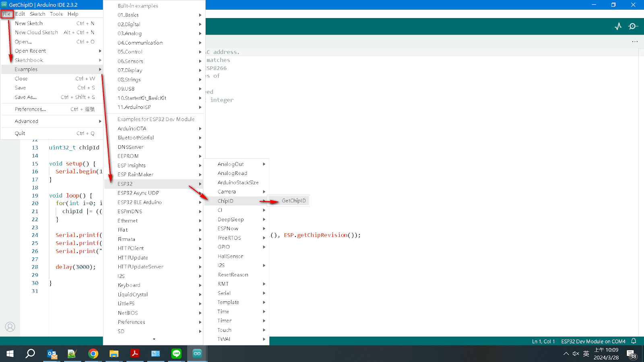Open Adobe Acrobat from the taskbar
Image resolution: width=644 pixels, height=362 pixels.
135,354
